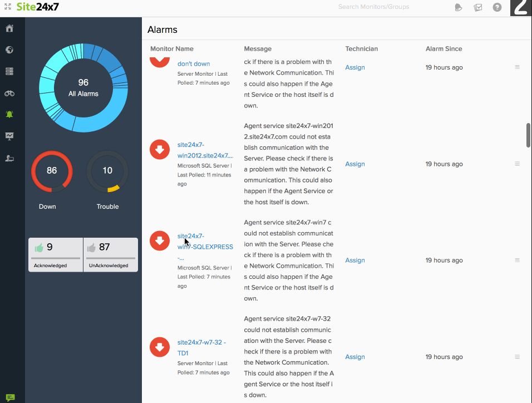Screen dimensions: 532x403
Task: Click the Technician column header
Action: coord(361,48)
